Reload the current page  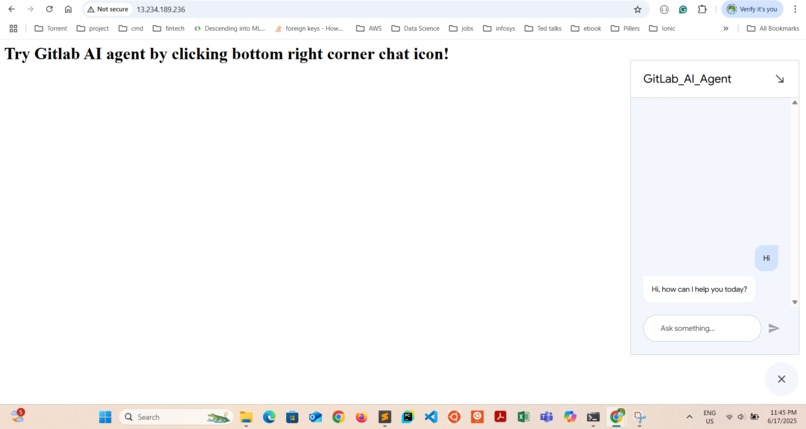49,9
